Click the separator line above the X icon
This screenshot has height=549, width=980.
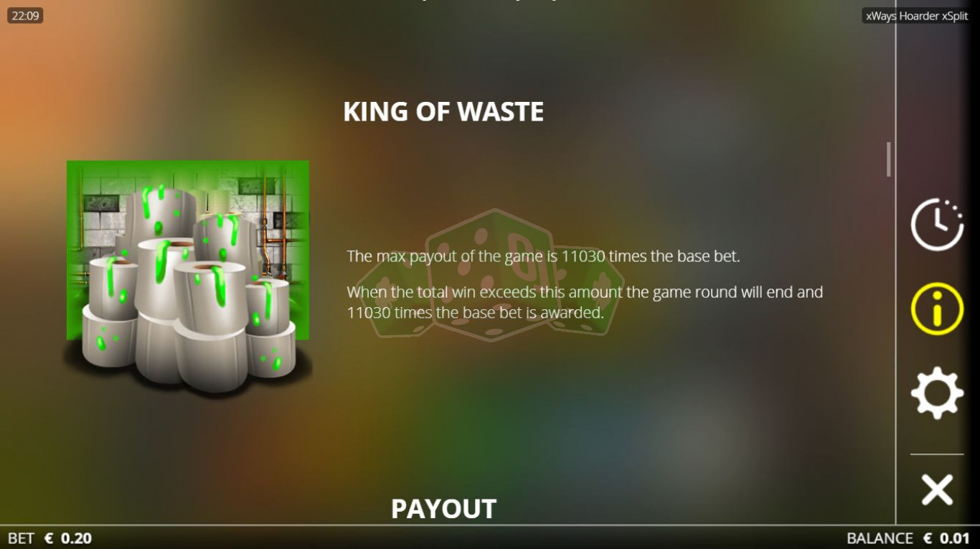click(937, 454)
